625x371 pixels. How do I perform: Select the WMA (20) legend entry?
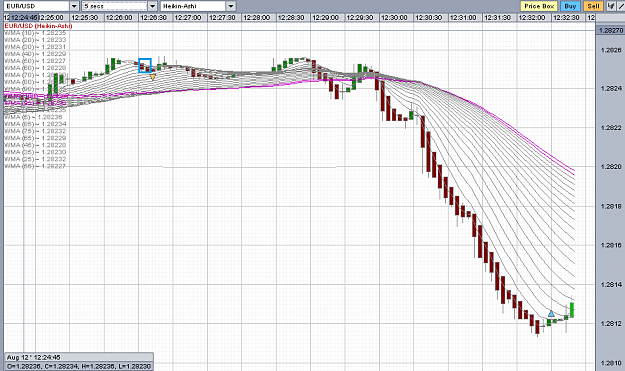(x=35, y=40)
